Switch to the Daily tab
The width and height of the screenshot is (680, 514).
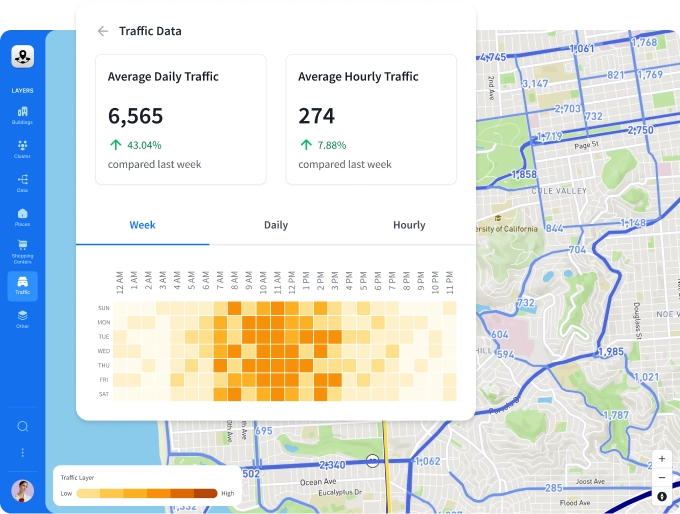click(x=276, y=225)
